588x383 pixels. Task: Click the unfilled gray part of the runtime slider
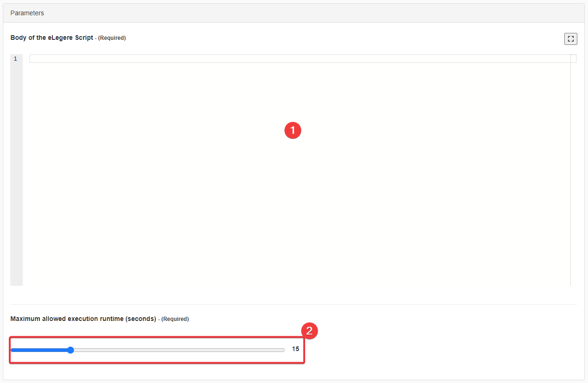point(185,350)
